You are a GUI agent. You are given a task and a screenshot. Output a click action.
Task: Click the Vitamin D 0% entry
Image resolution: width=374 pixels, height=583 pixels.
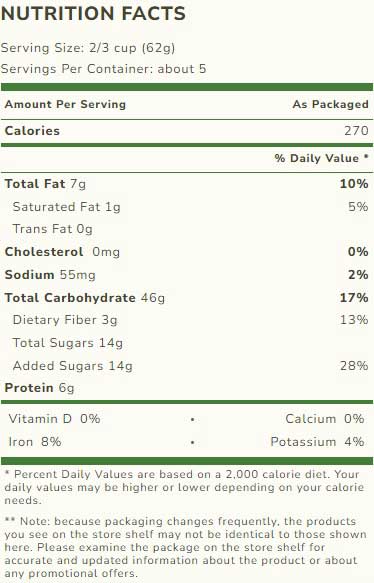click(54, 419)
